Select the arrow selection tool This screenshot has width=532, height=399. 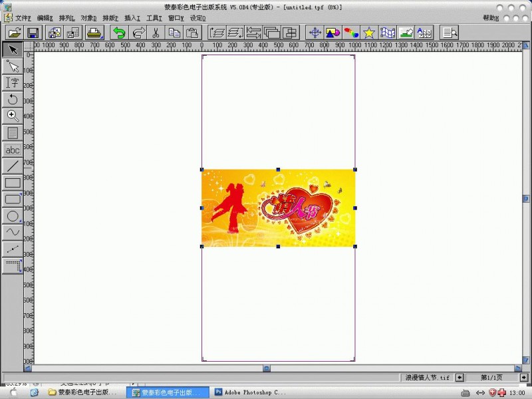point(12,49)
